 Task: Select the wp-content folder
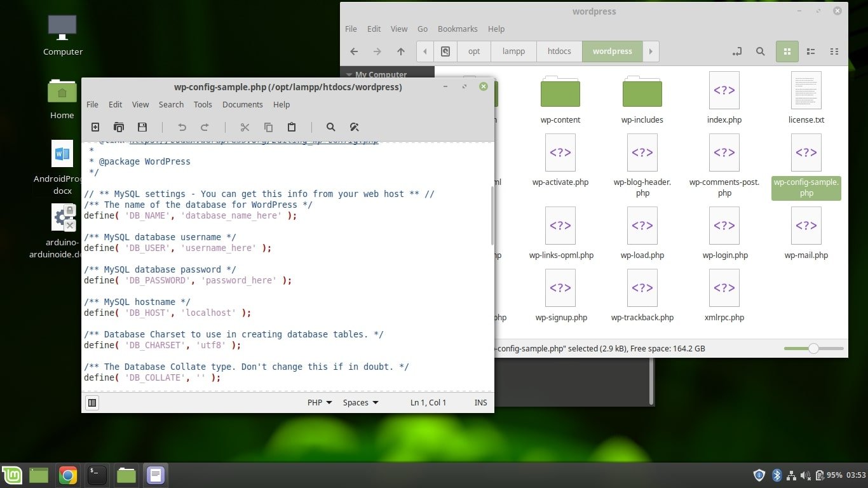coord(560,98)
